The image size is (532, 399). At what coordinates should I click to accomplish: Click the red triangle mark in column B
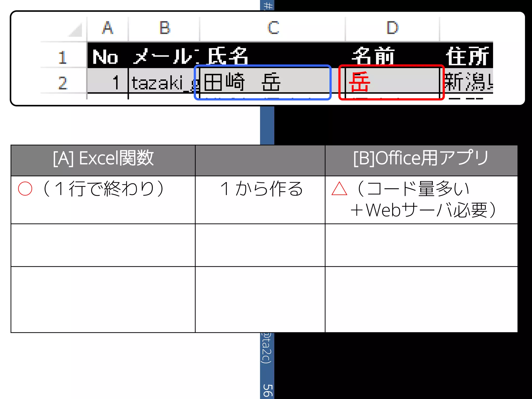(339, 189)
